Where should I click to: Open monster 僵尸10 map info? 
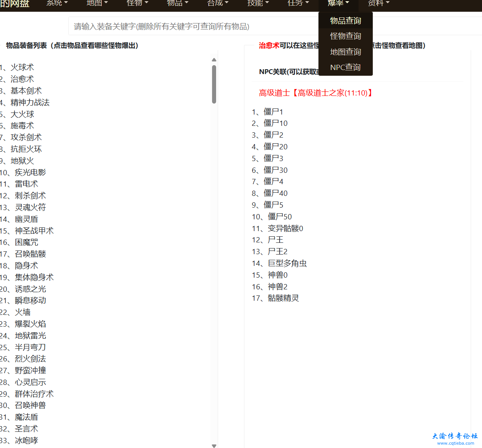point(276,123)
